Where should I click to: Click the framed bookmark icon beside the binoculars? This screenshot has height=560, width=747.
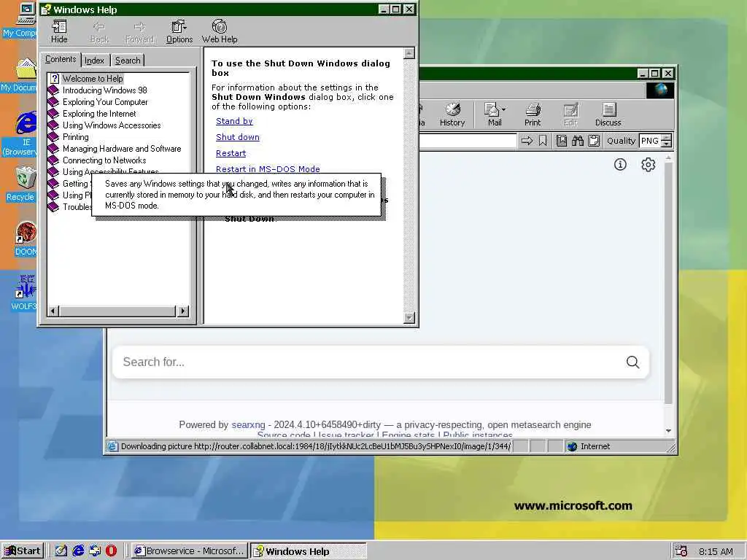[562, 141]
